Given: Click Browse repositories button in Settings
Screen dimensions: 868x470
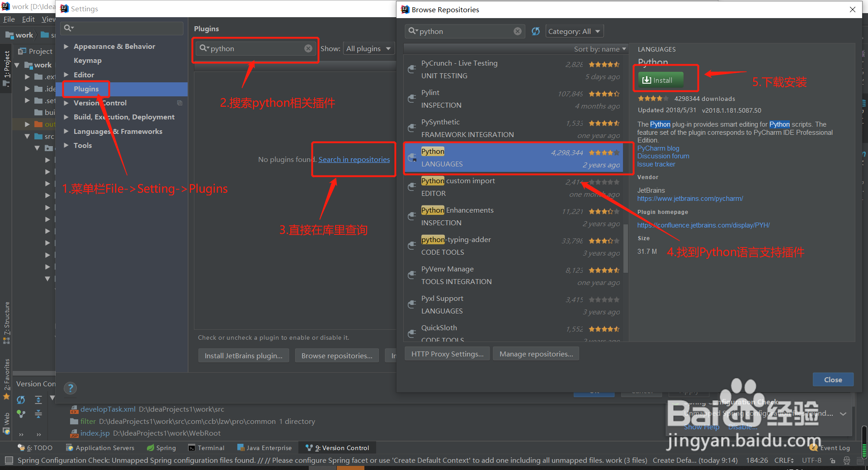Looking at the screenshot, I should pos(337,356).
